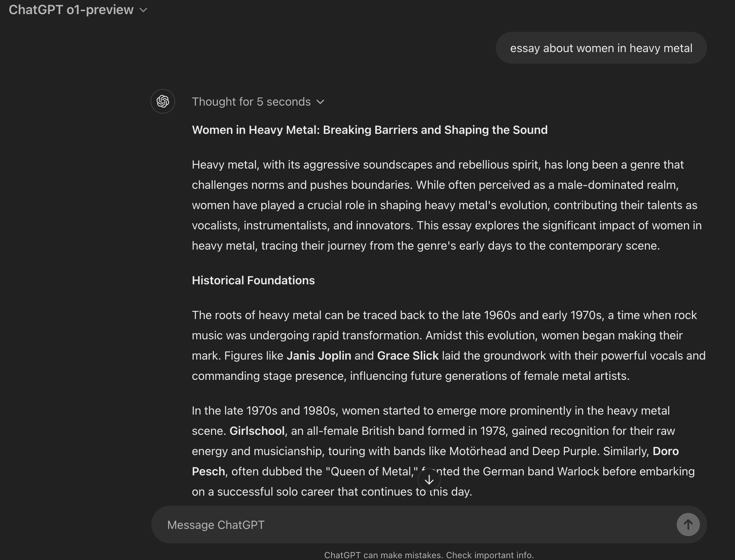Click the user prompt bubble about heavy metal
The height and width of the screenshot is (560, 735).
pos(601,48)
